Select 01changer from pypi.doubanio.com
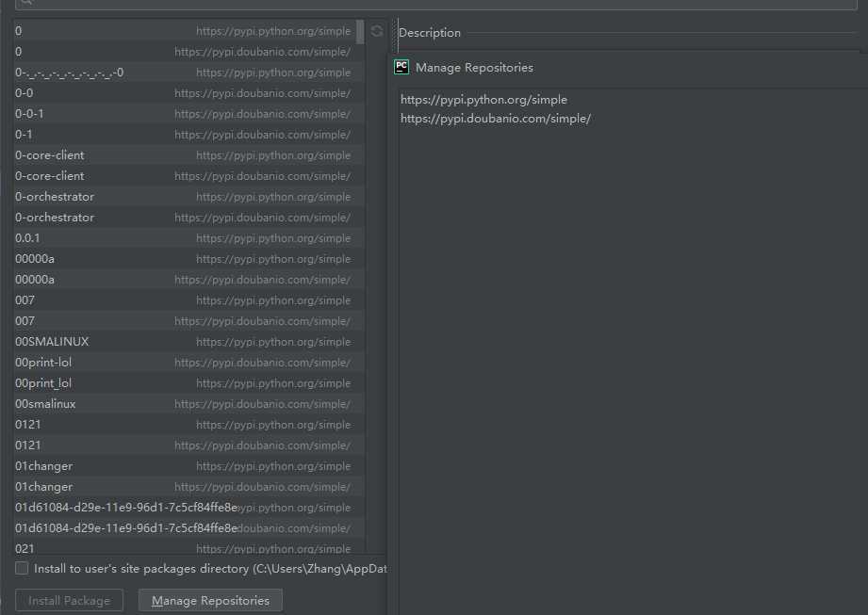 [x=188, y=487]
